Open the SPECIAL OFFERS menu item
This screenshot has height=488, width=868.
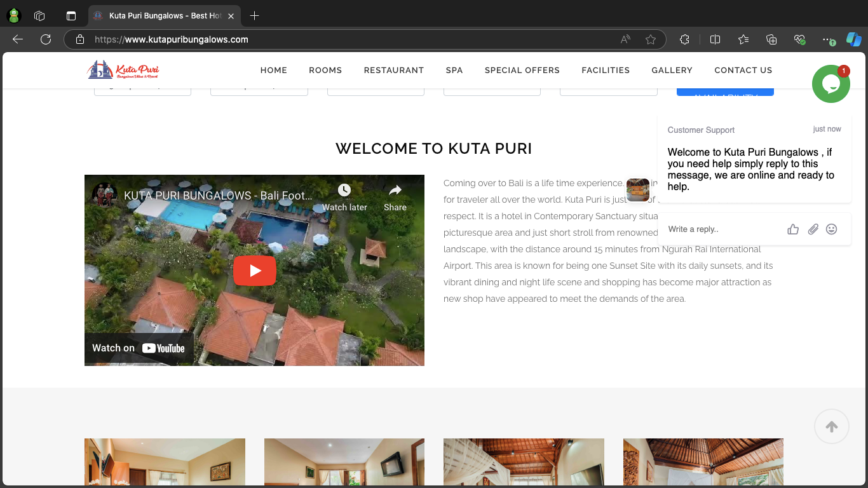pyautogui.click(x=522, y=71)
